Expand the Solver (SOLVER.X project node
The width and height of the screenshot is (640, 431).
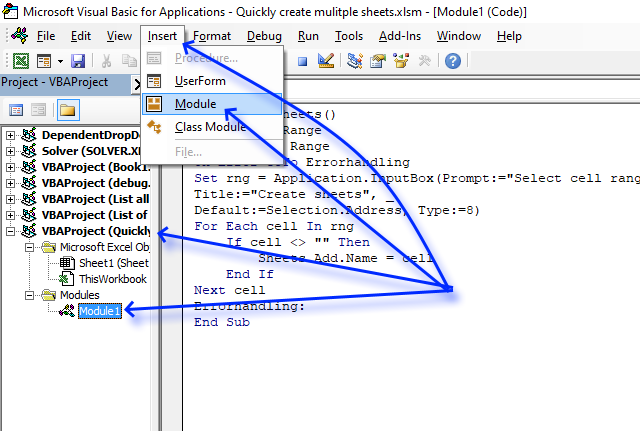coord(10,151)
